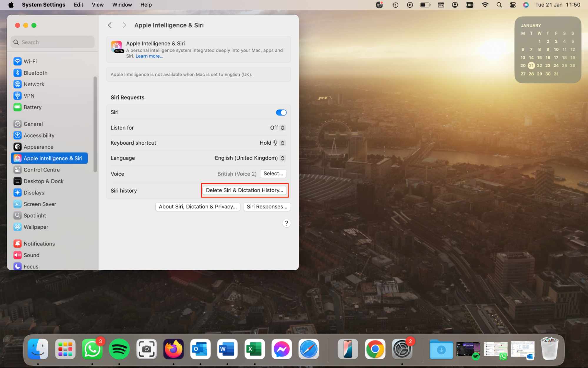Viewport: 588px width, 368px height.
Task: Open the Help menu
Action: 146,5
